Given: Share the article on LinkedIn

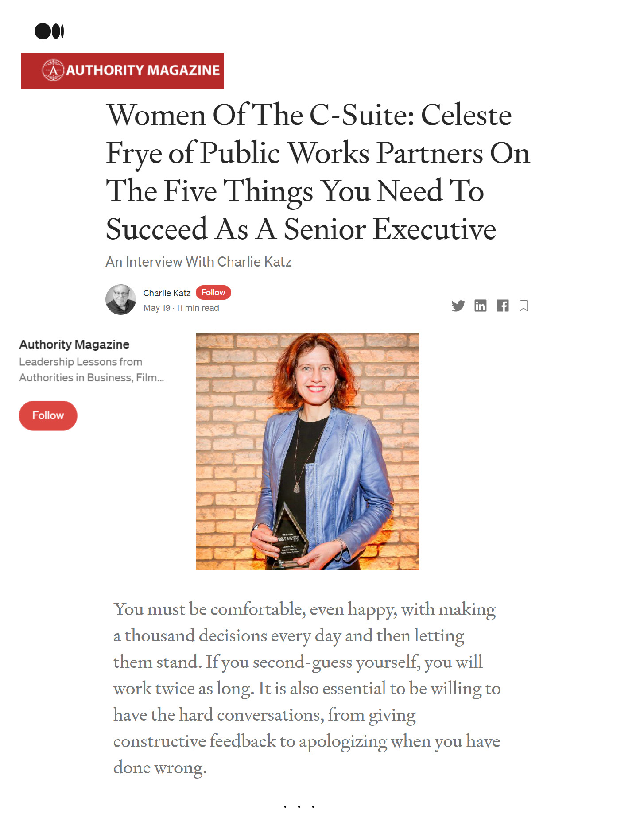Looking at the screenshot, I should pos(480,306).
